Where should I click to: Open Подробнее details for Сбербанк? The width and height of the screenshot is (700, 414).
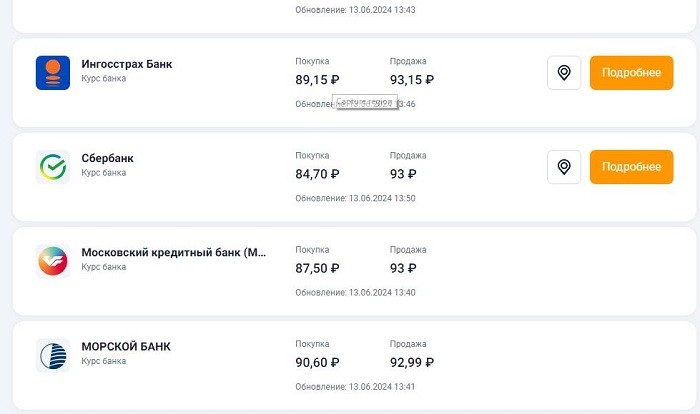click(x=631, y=167)
